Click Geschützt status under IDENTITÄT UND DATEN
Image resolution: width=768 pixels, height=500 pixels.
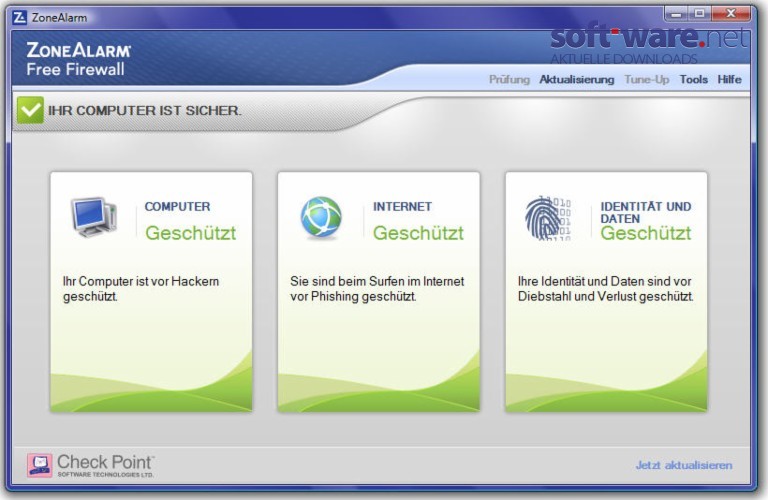646,234
